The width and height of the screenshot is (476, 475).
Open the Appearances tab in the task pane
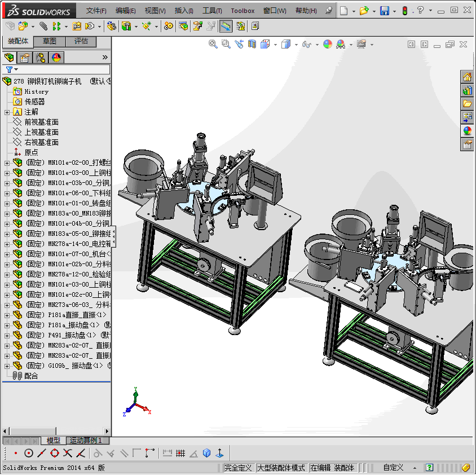[x=467, y=131]
